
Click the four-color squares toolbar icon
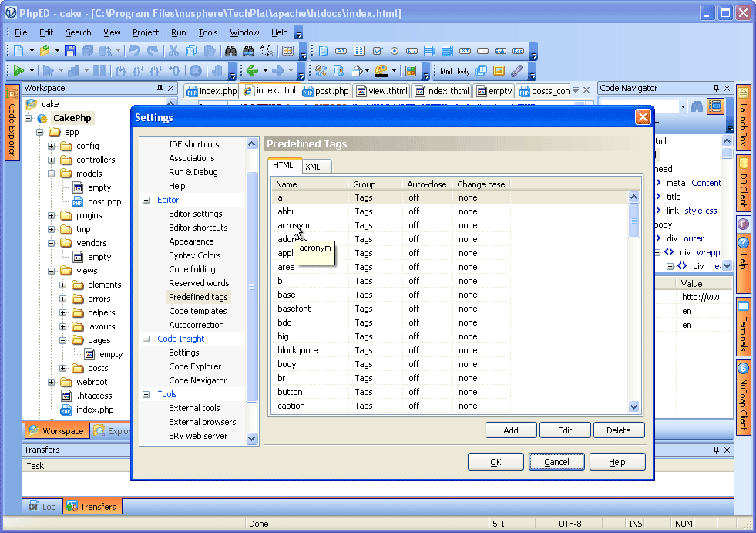tap(410, 71)
